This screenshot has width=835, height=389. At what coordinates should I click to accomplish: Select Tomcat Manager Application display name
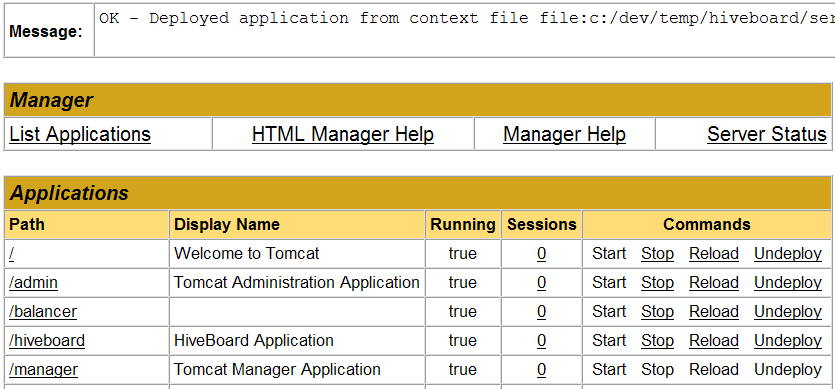(x=277, y=369)
